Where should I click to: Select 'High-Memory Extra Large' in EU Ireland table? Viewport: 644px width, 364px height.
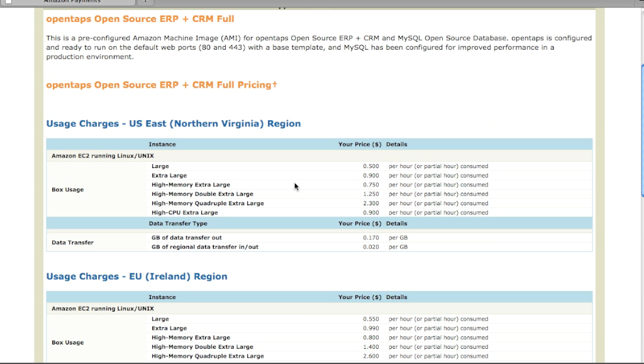[x=191, y=338]
